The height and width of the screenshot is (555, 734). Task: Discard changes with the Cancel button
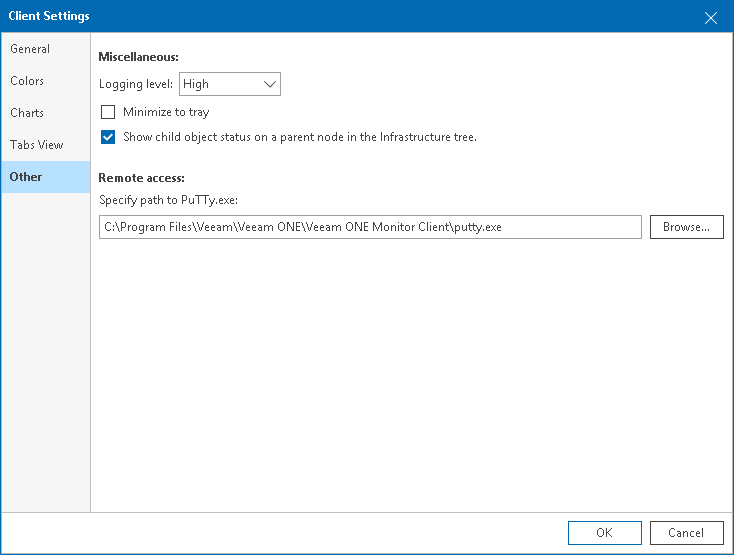click(686, 533)
